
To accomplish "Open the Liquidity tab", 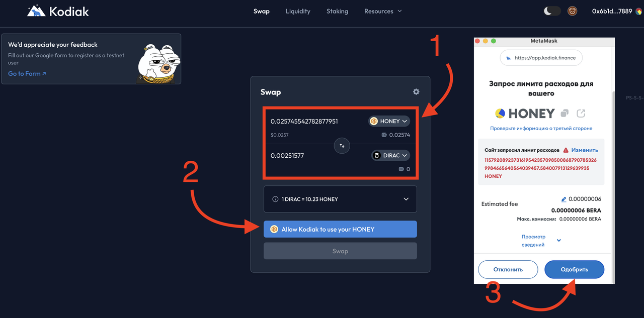I will [298, 11].
